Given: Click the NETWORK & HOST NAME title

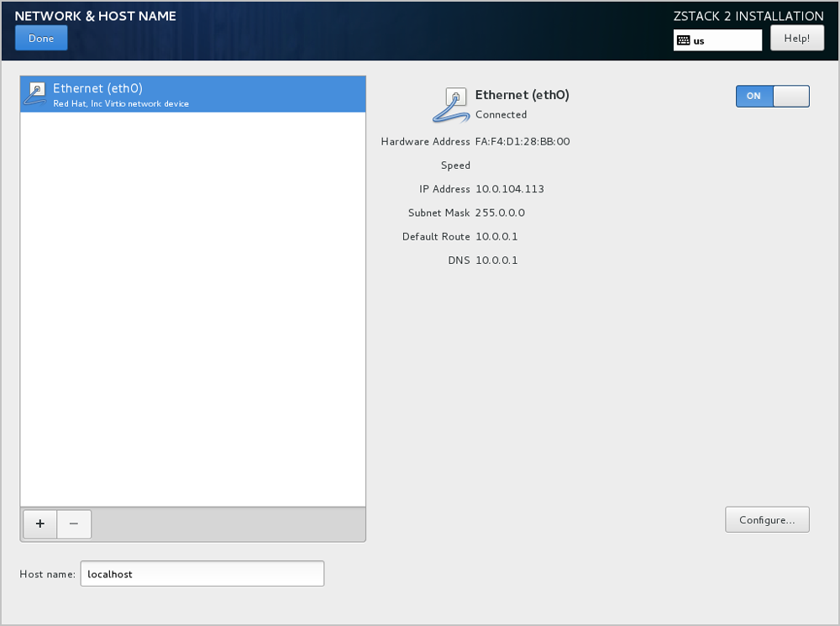Looking at the screenshot, I should [95, 16].
